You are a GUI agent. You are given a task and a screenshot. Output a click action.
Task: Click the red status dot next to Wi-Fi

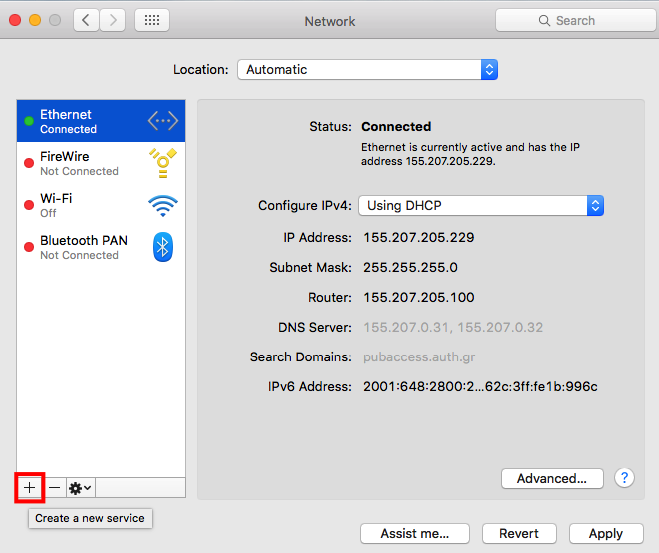pyautogui.click(x=29, y=205)
